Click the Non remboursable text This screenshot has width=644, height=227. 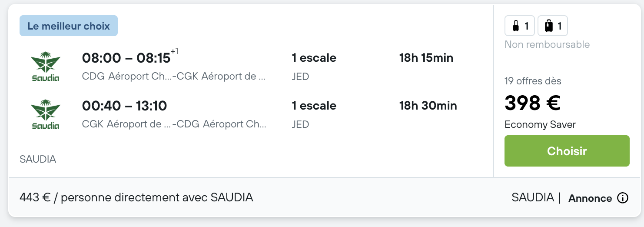coord(547,44)
